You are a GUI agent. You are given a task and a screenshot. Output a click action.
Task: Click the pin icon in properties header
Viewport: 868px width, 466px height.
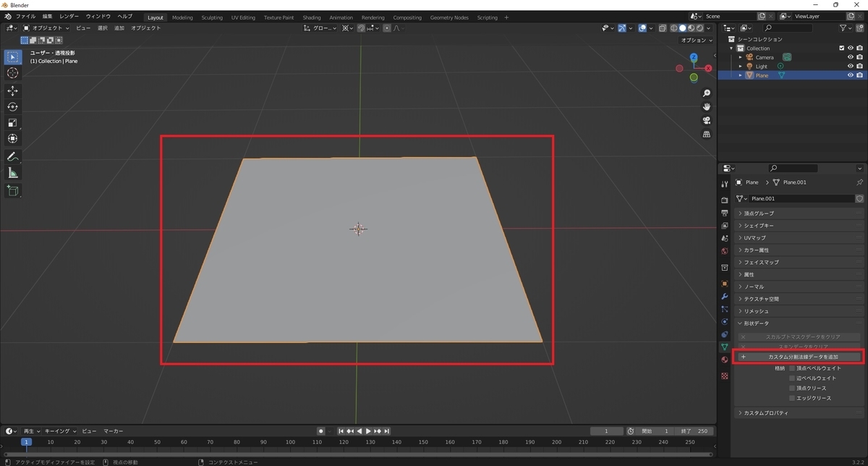point(859,182)
